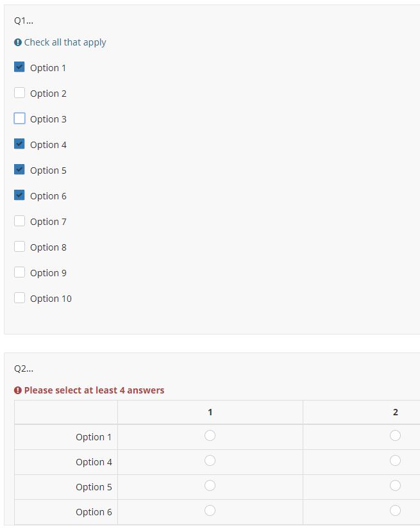Screen dimensions: 420x530
Task: Untick the Option 6 checkbox
Action: (x=19, y=195)
